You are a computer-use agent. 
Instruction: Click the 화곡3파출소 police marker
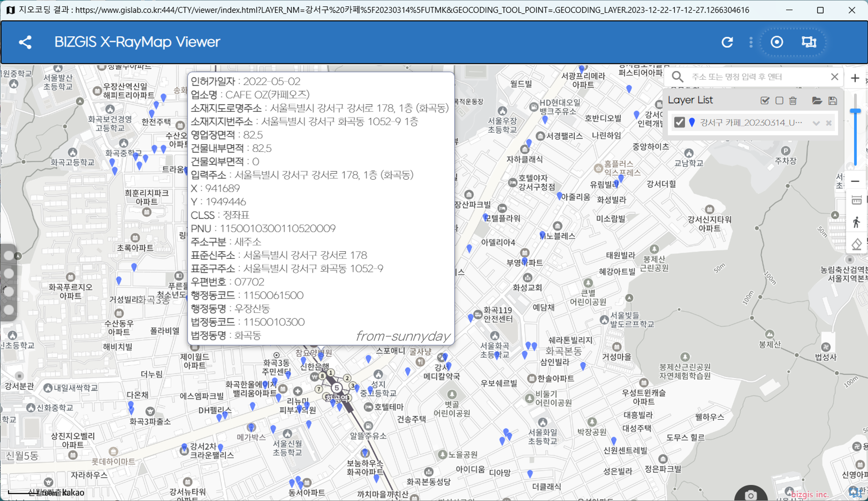click(150, 411)
